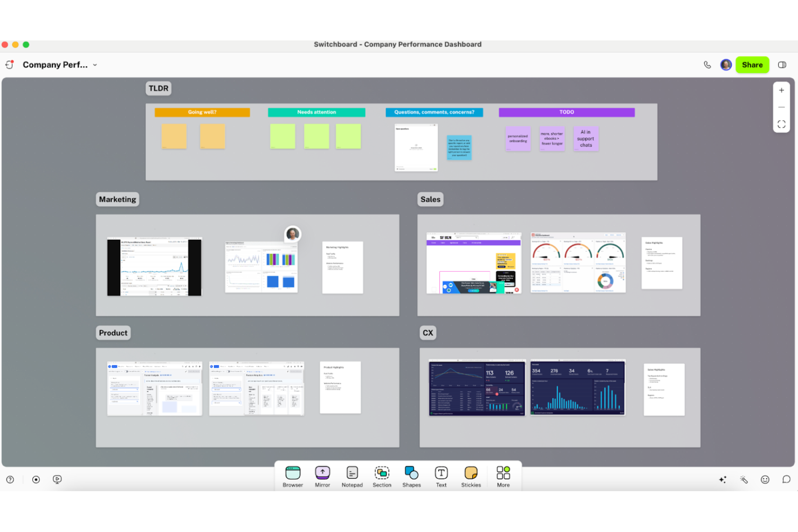Screen dimensions: 798x532
Task: Open Marketing Highlights notepad
Action: (343, 267)
